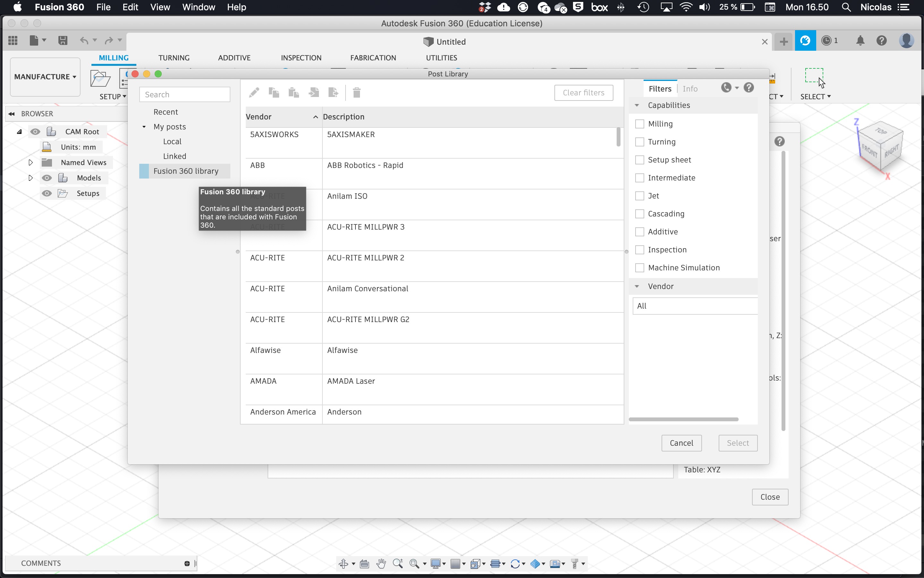The width and height of the screenshot is (924, 578).
Task: Collapse the My posts tree node
Action: [x=144, y=127]
